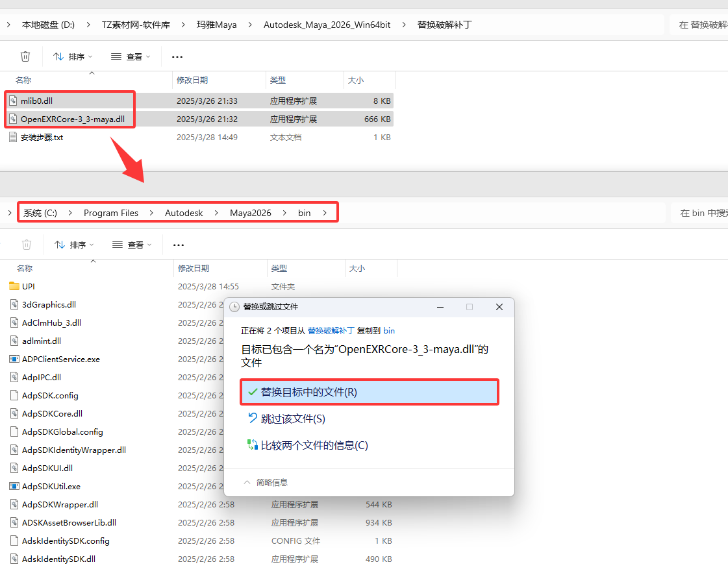Close the 替换或跳过文件 dialog
The image size is (728, 571).
coord(499,307)
